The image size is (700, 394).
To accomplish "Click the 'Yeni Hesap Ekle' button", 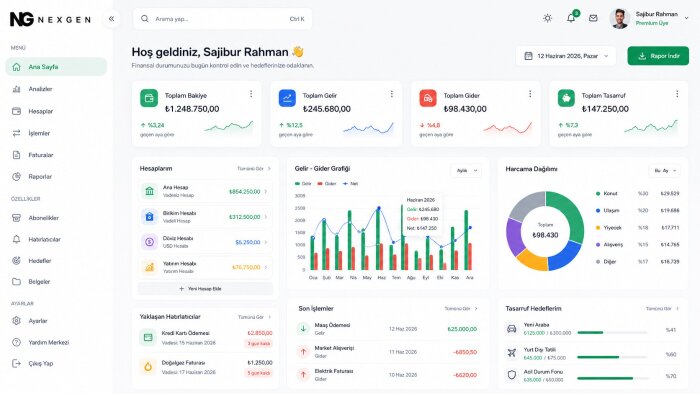I will [x=205, y=289].
